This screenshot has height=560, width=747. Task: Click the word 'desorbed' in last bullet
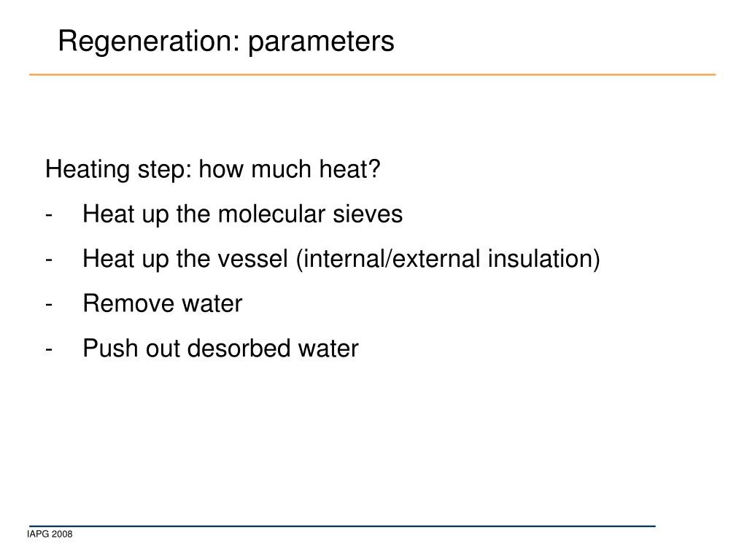pyautogui.click(x=239, y=348)
